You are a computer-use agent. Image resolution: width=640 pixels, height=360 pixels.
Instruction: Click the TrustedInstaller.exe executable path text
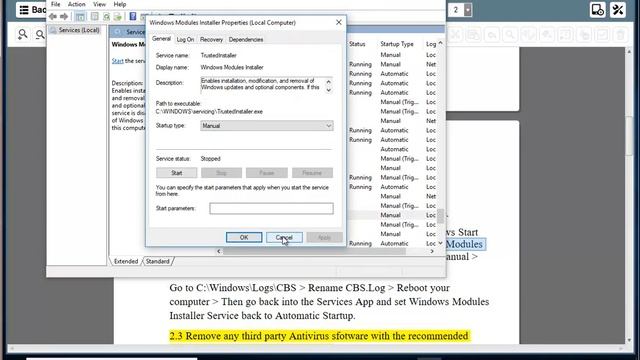coord(209,111)
